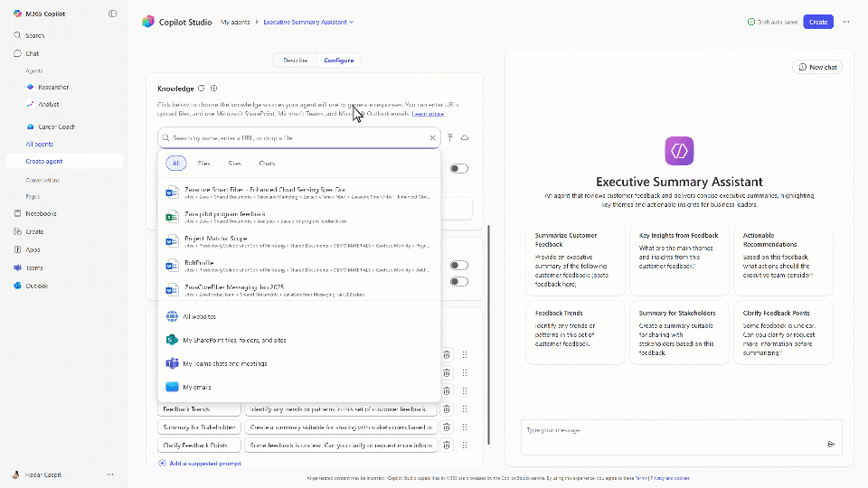Select the Project Matcha Scope document
The height and width of the screenshot is (488, 868).
pos(299,241)
